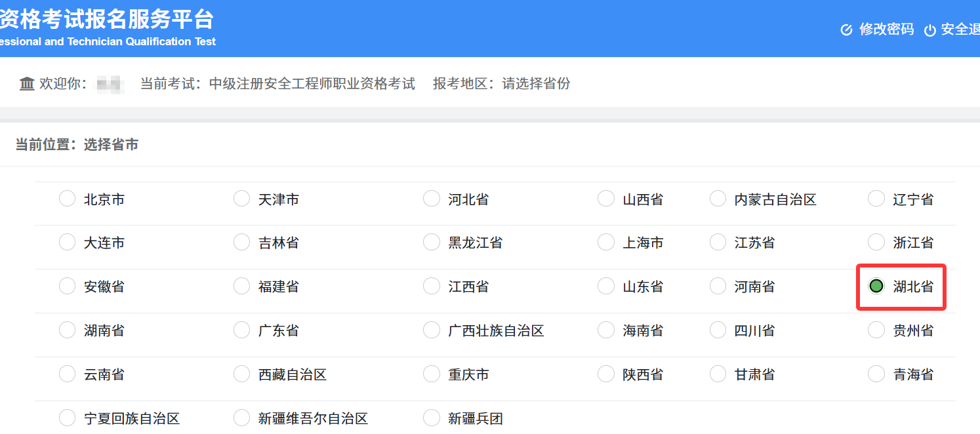
Task: Select 新疆兵团 at the bottom row
Action: tap(431, 417)
